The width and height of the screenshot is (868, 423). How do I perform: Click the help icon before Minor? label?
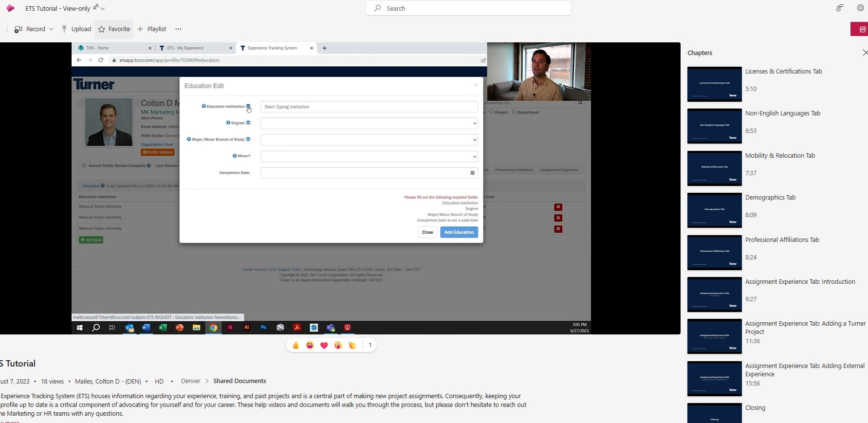pyautogui.click(x=235, y=156)
